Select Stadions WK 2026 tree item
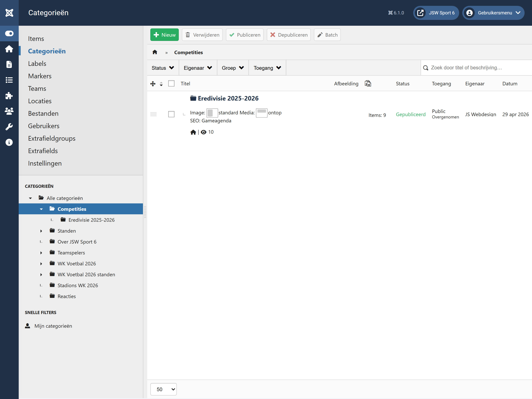Viewport: 532px width, 399px height. [x=78, y=285]
